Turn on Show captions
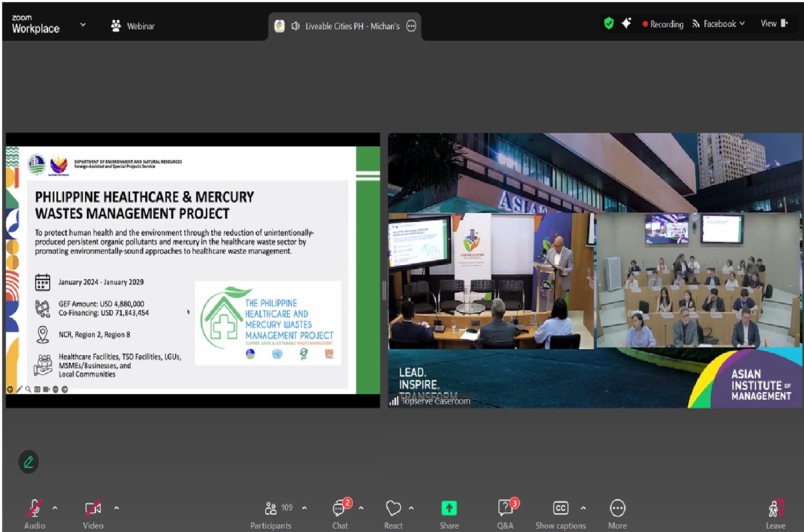 (561, 514)
